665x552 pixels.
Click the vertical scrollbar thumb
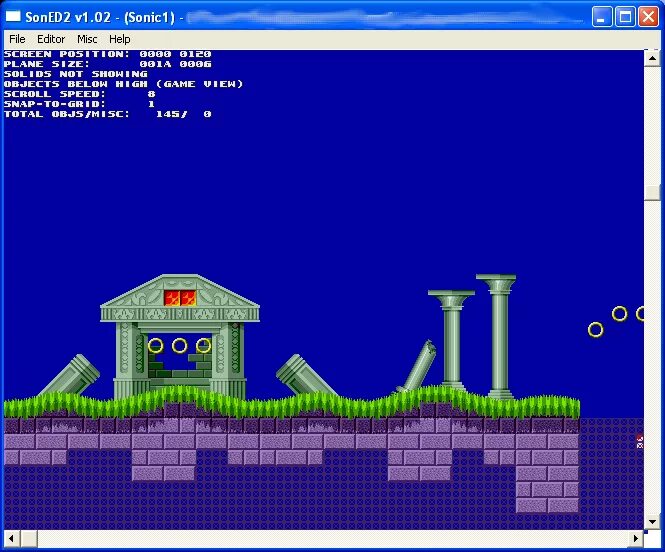652,192
